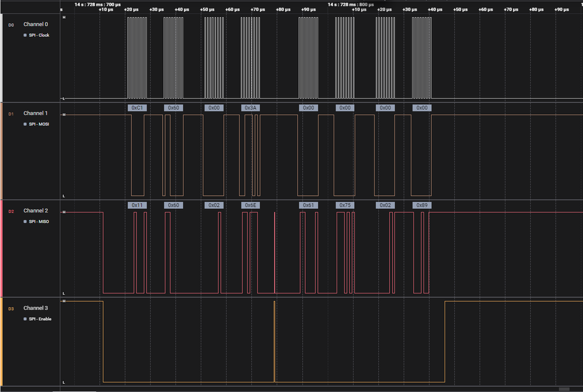This screenshot has height=392, width=583.
Task: Click the D0 channel identifier
Action: pos(11,25)
